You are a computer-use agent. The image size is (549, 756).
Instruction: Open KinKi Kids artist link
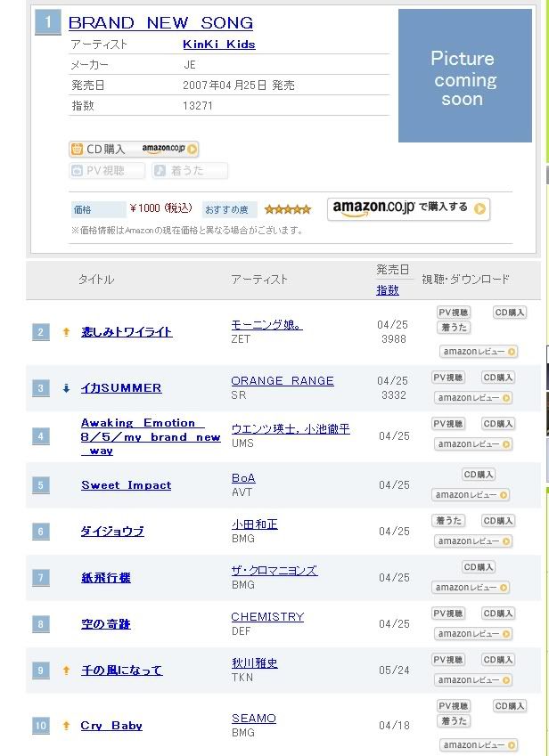[x=218, y=44]
